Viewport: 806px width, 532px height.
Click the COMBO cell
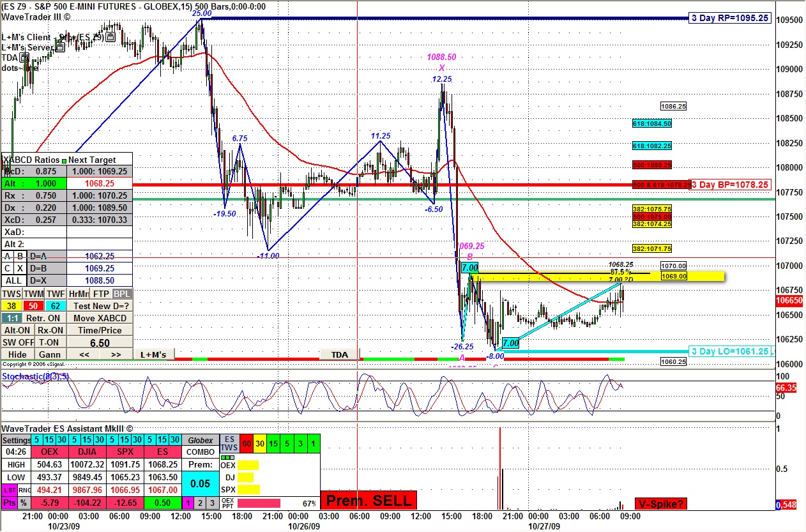pyautogui.click(x=201, y=452)
